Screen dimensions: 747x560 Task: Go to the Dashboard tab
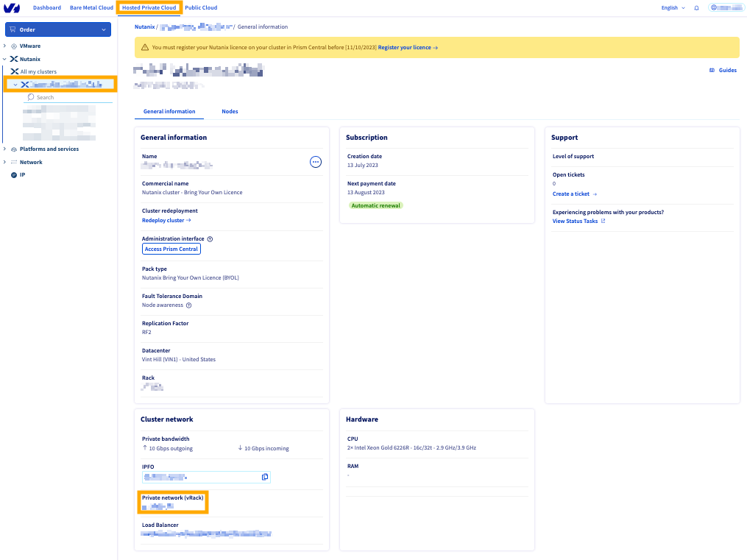pyautogui.click(x=47, y=7)
